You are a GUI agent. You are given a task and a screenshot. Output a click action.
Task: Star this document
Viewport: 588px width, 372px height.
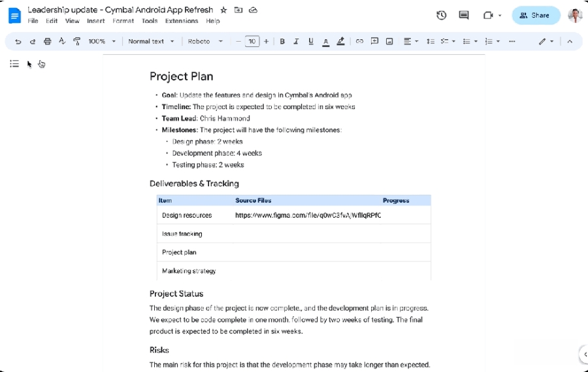(x=223, y=10)
